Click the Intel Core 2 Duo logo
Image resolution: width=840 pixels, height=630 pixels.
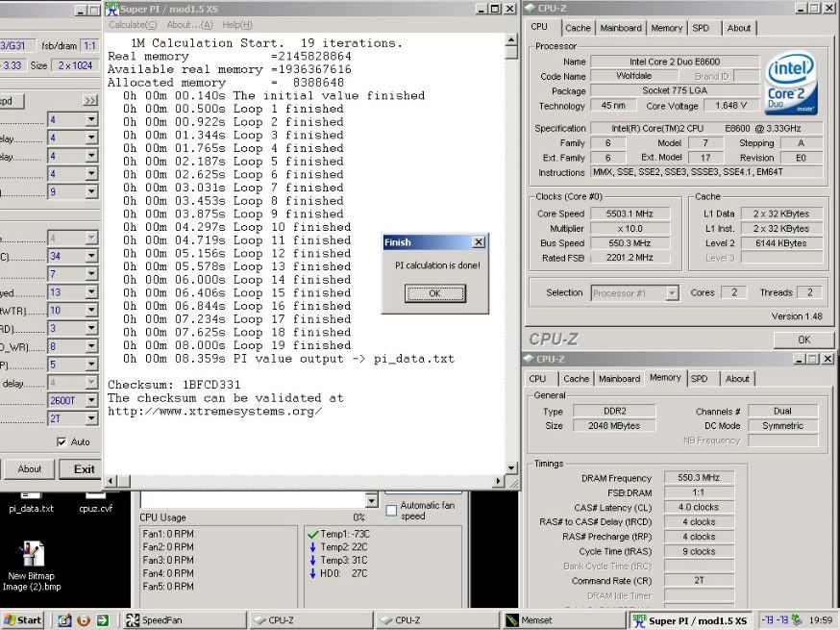[x=791, y=83]
